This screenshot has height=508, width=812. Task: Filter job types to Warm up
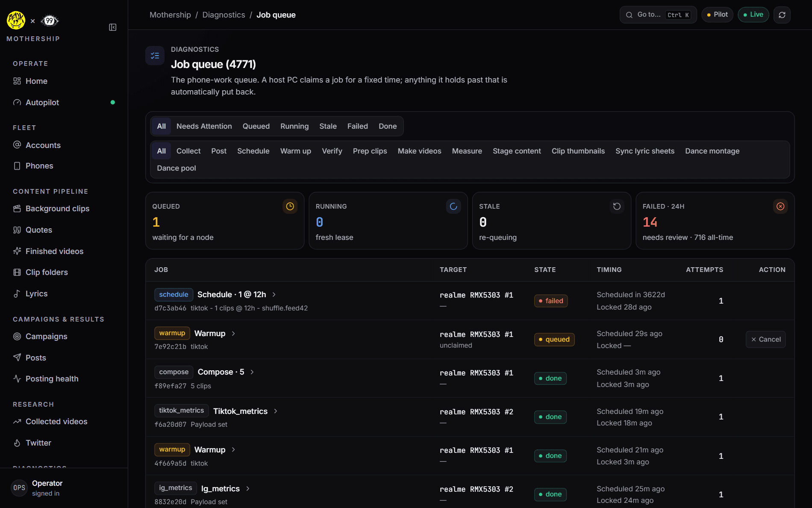[x=296, y=151]
